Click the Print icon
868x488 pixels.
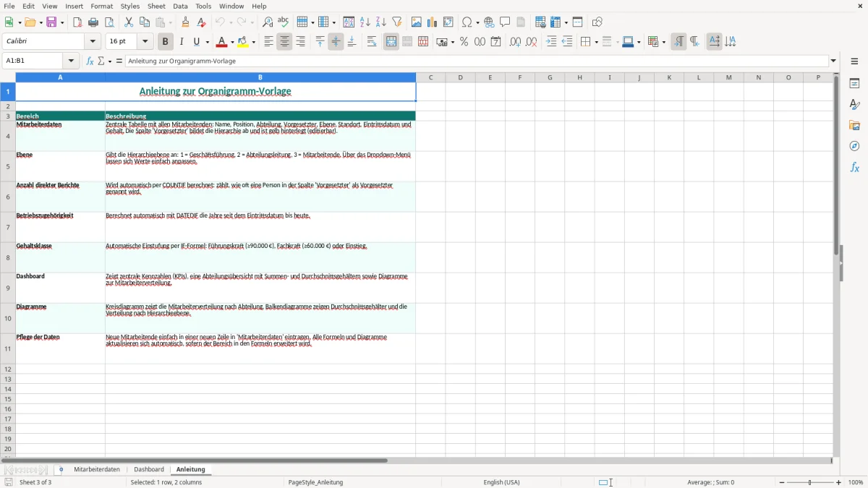pos(93,22)
